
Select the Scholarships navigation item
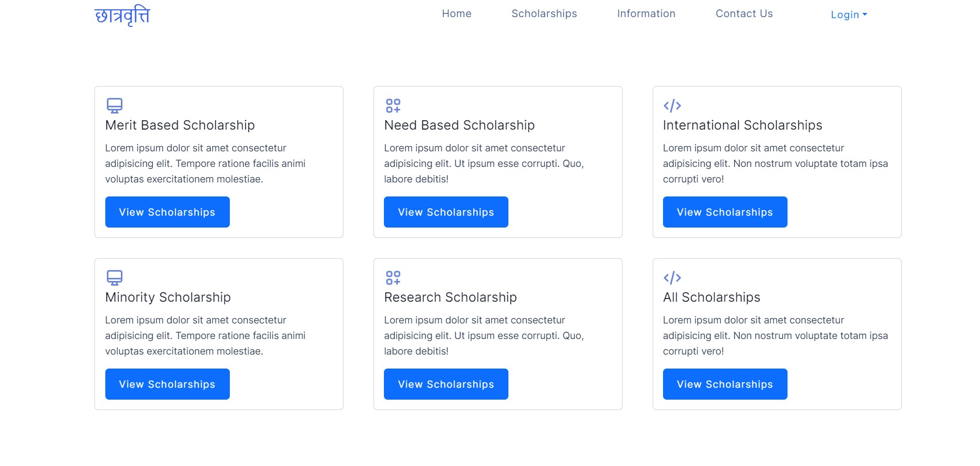tap(544, 13)
